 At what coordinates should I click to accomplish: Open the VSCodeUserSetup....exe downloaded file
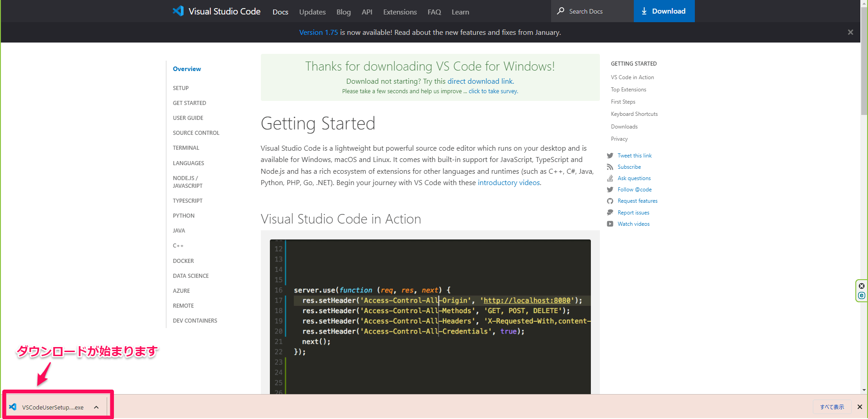point(53,407)
